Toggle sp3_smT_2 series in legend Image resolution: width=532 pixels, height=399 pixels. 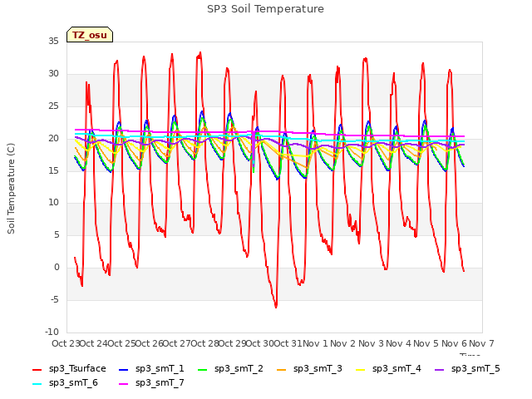[x=230, y=368]
